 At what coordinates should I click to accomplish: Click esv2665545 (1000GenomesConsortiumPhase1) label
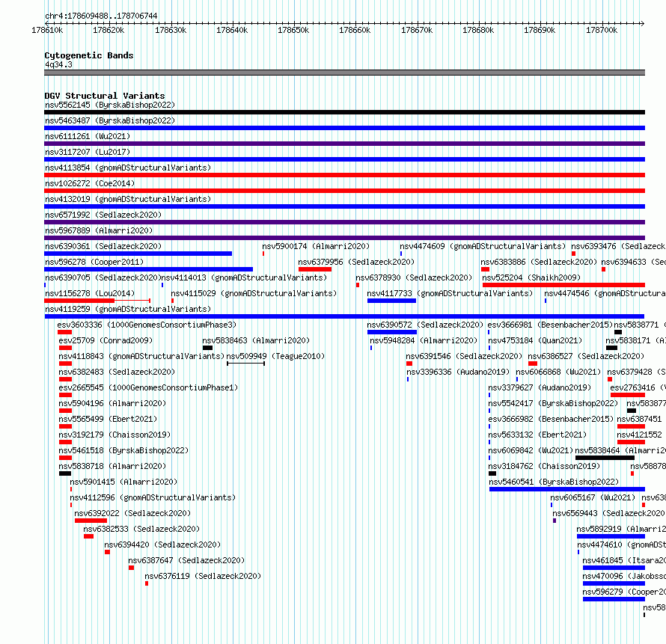148,387
